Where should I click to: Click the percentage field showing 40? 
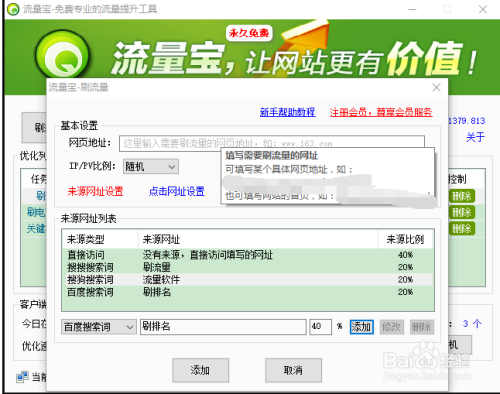coord(320,327)
